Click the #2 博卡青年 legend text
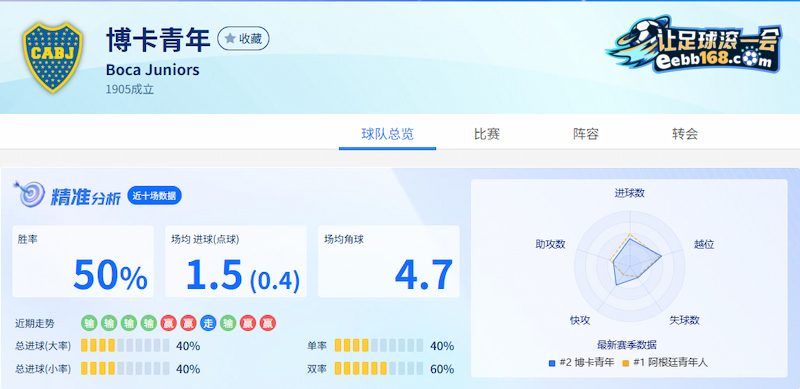 pyautogui.click(x=587, y=363)
